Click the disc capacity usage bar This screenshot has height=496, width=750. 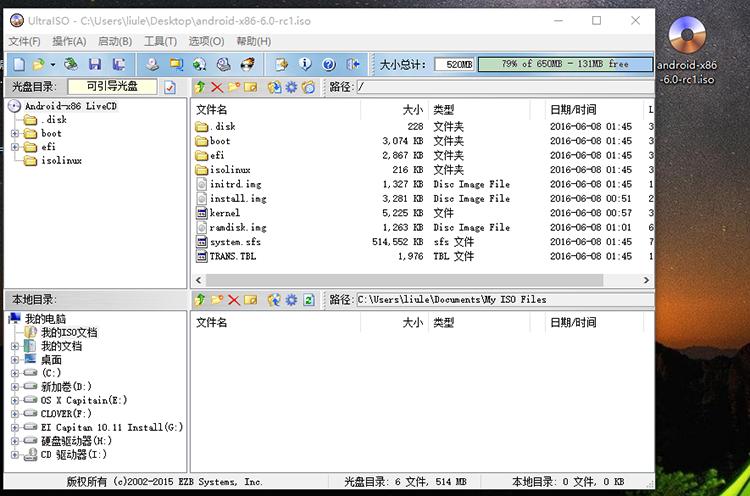(564, 64)
